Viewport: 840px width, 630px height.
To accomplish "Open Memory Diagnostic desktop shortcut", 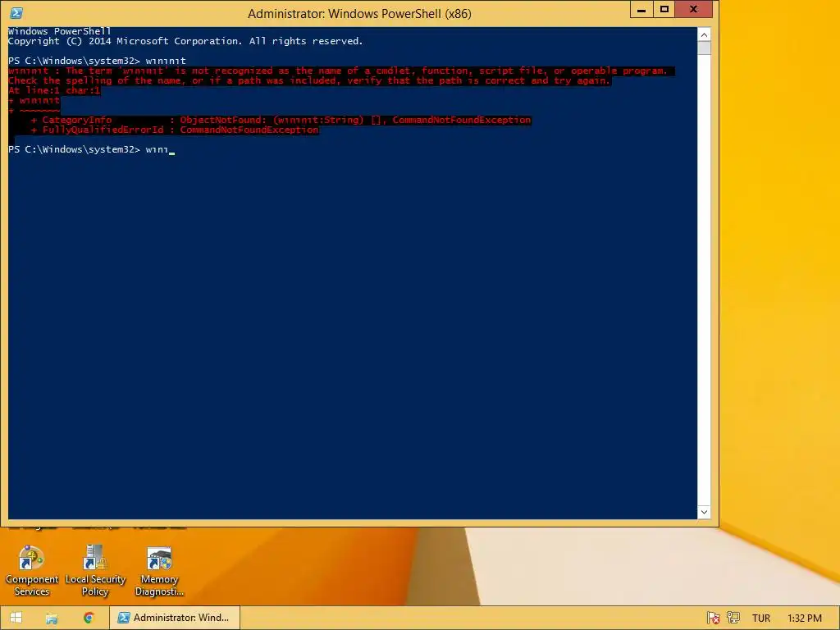I will [x=159, y=571].
